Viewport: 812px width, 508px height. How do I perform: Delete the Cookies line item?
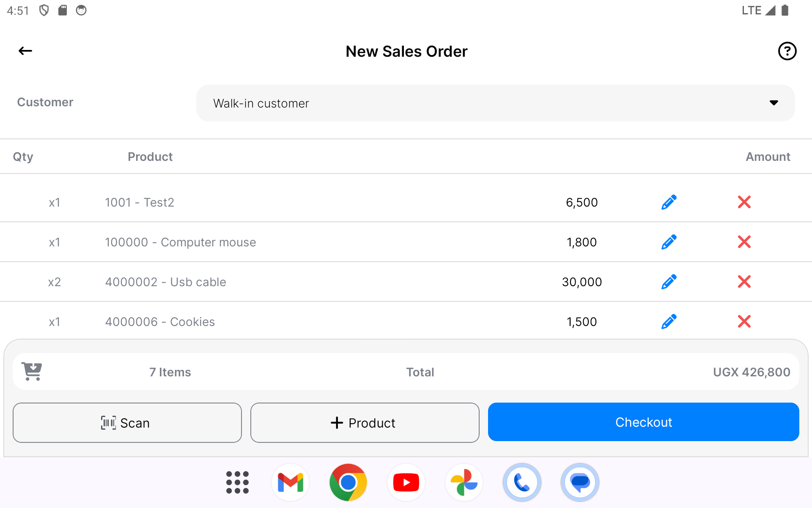744,322
